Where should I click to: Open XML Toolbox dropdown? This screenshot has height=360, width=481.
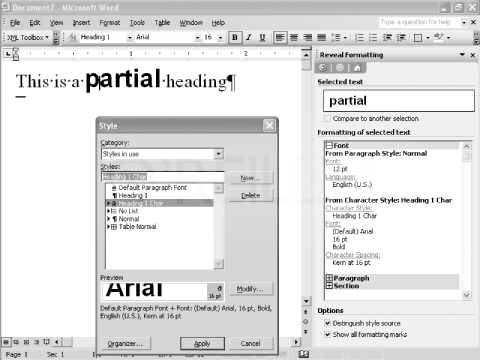(x=47, y=37)
